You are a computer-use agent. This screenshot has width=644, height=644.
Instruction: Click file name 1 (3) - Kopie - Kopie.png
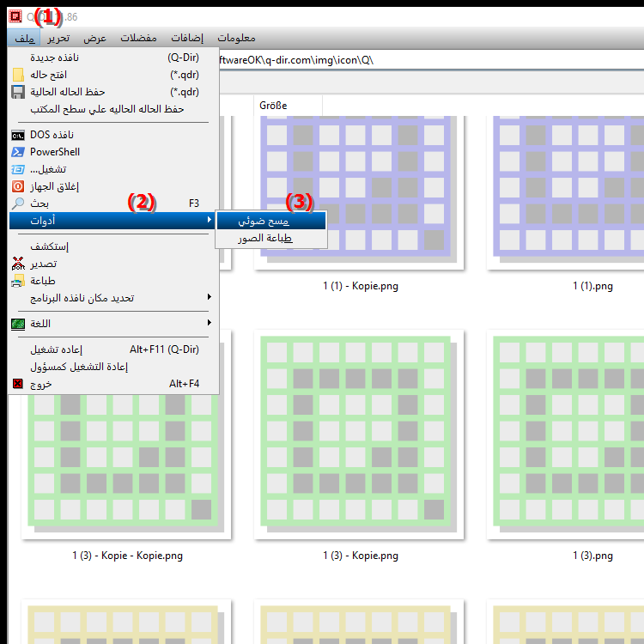click(x=128, y=556)
